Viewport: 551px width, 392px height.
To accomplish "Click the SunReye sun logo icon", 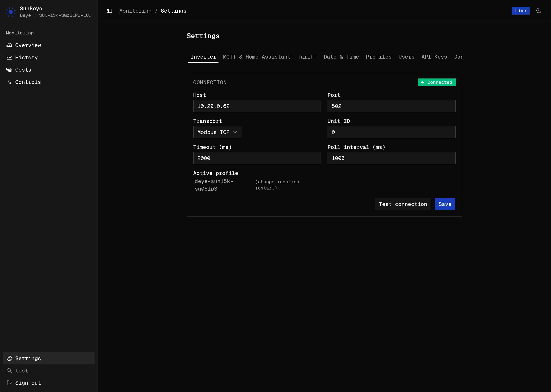I will (x=11, y=12).
